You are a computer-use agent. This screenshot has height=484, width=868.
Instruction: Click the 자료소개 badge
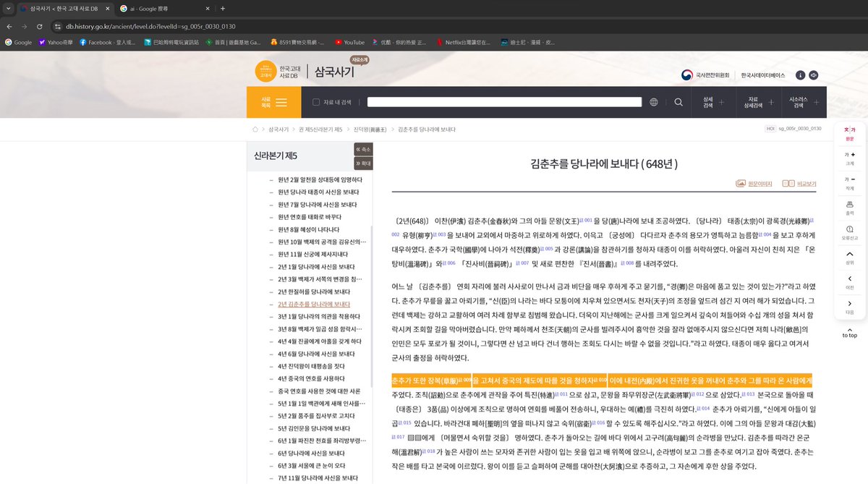pos(359,59)
